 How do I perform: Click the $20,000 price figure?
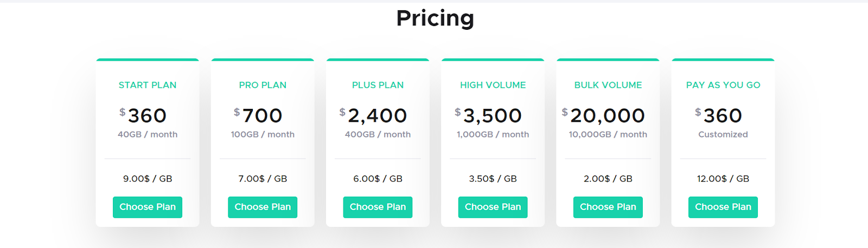[607, 115]
